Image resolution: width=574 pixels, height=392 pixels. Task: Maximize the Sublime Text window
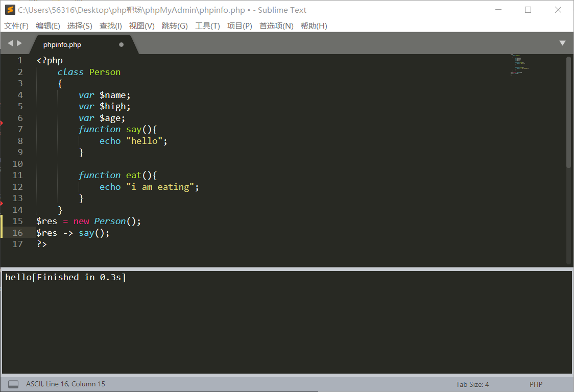pos(528,10)
